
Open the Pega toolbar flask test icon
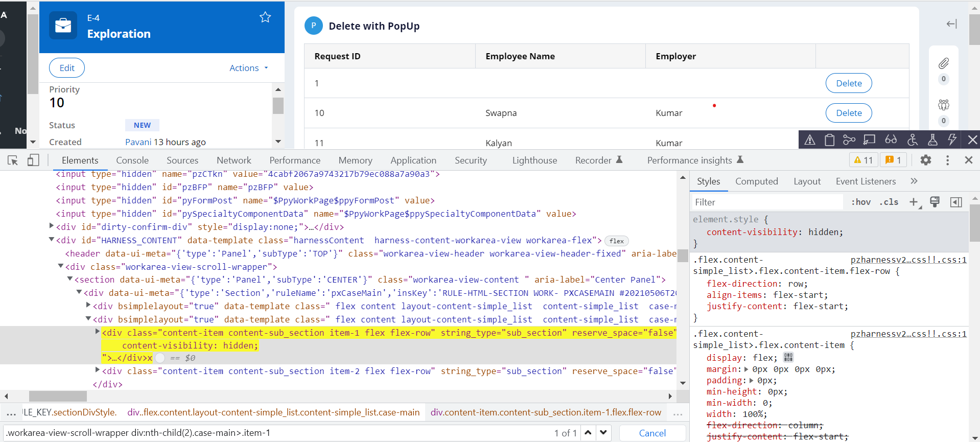coord(932,140)
